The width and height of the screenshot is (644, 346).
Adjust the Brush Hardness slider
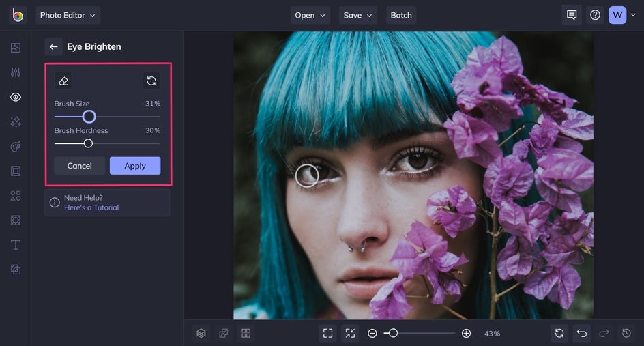tap(88, 143)
